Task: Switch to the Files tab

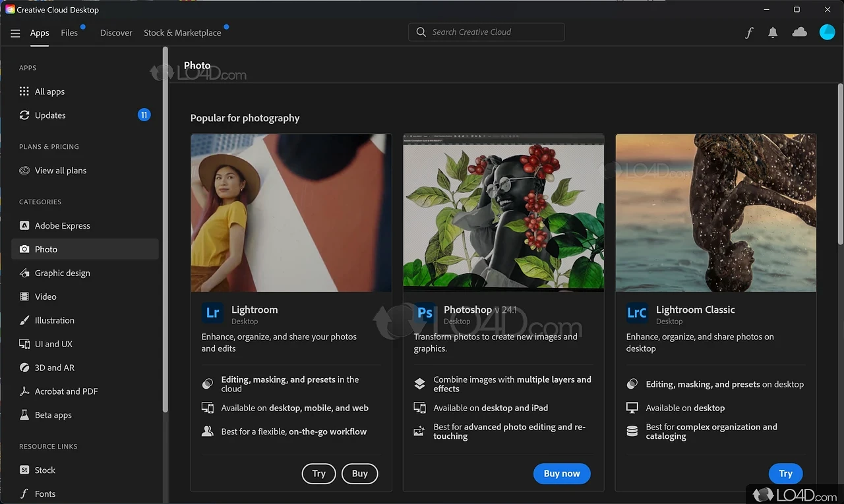Action: (x=69, y=33)
